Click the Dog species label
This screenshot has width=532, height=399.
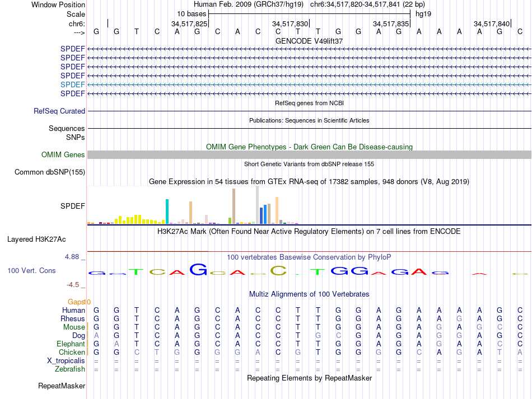[79, 336]
